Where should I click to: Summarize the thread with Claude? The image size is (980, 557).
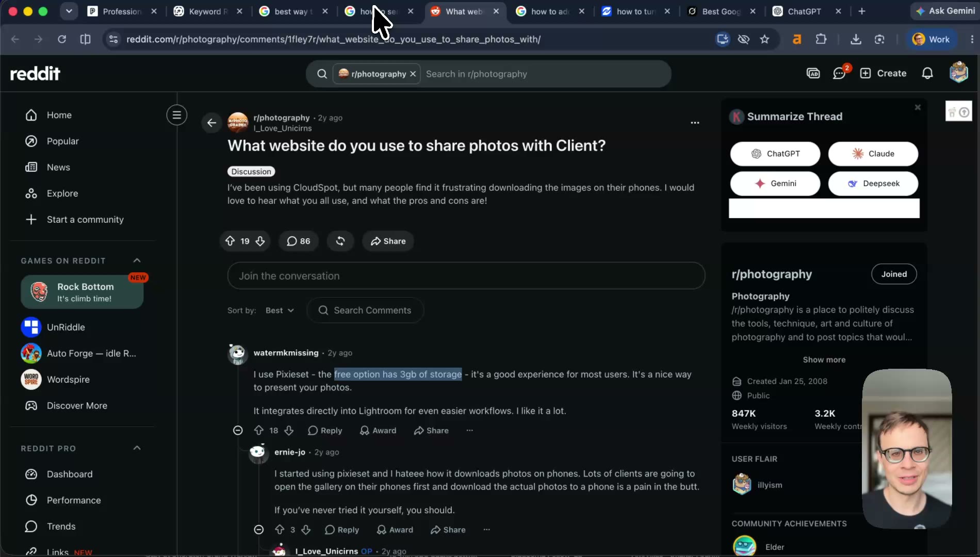[x=873, y=154]
